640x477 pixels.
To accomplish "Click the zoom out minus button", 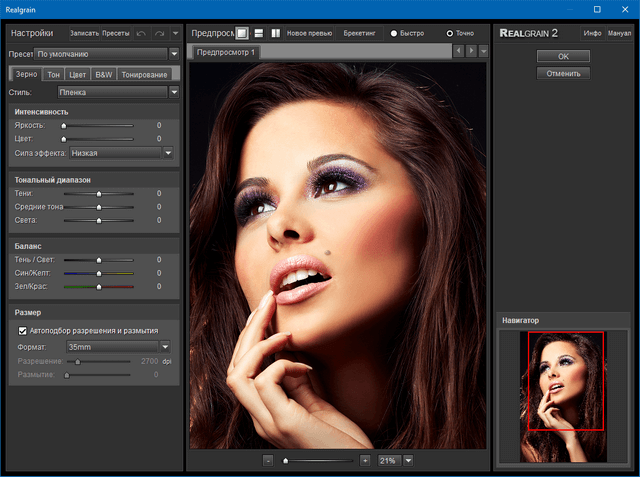I will tap(268, 460).
